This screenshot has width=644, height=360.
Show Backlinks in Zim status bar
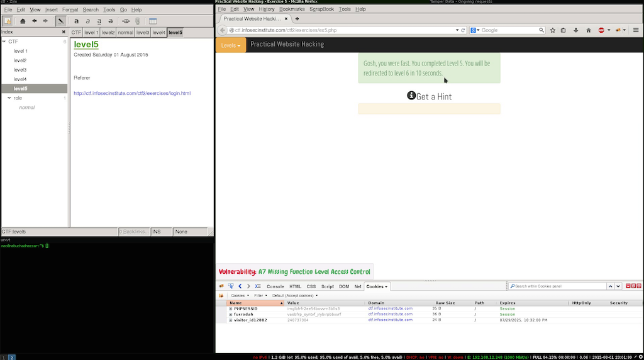pos(134,232)
